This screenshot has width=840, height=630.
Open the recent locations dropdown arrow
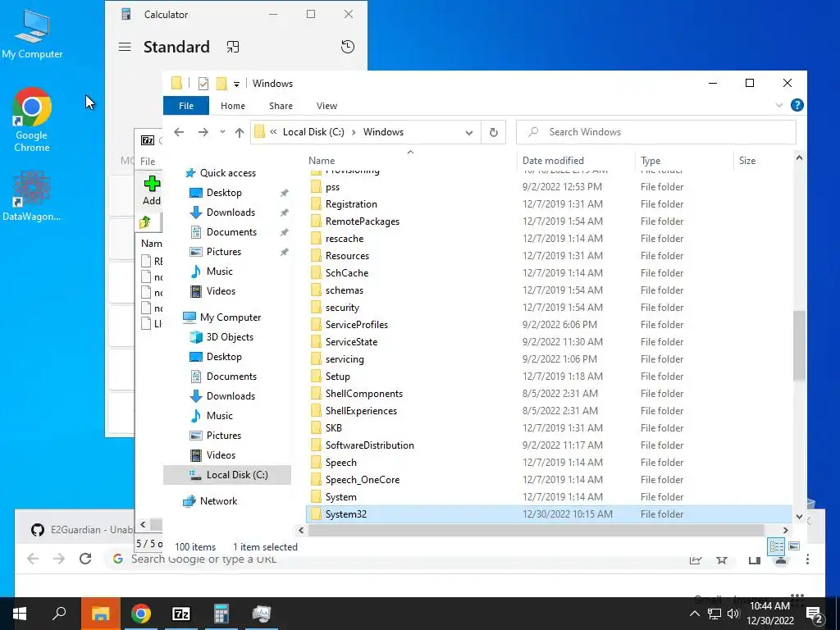coord(222,132)
